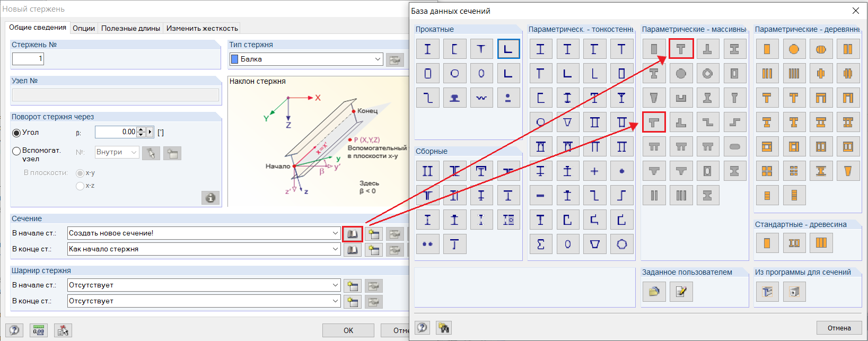Click β angle value field
Image resolution: width=868 pixels, height=341 pixels.
(116, 132)
